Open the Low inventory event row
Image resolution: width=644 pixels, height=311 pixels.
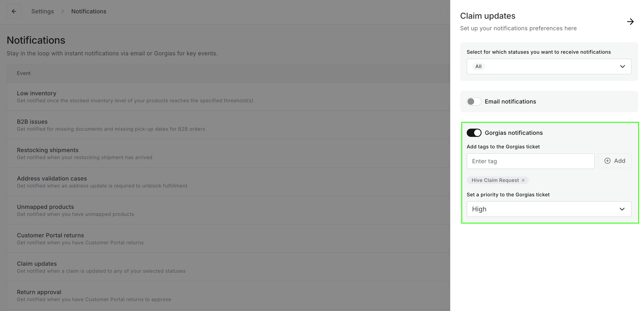point(228,97)
